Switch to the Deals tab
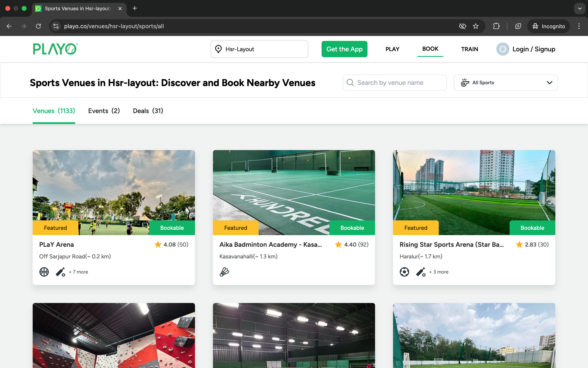The image size is (588, 368). pyautogui.click(x=148, y=111)
